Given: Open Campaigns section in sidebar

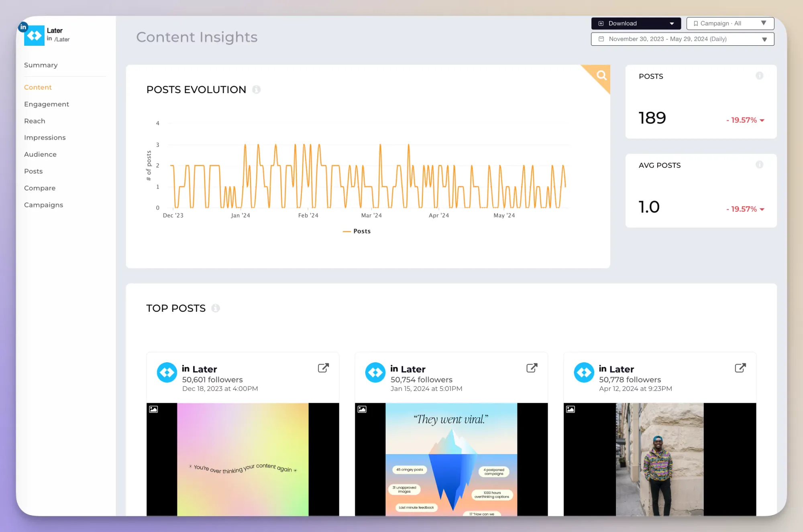Looking at the screenshot, I should tap(43, 205).
